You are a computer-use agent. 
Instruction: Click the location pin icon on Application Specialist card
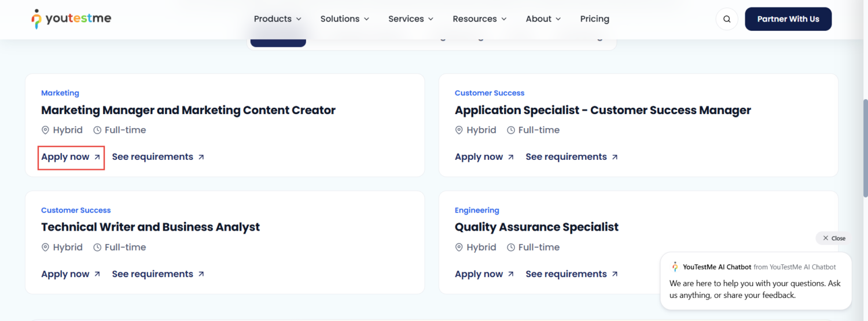pos(459,130)
